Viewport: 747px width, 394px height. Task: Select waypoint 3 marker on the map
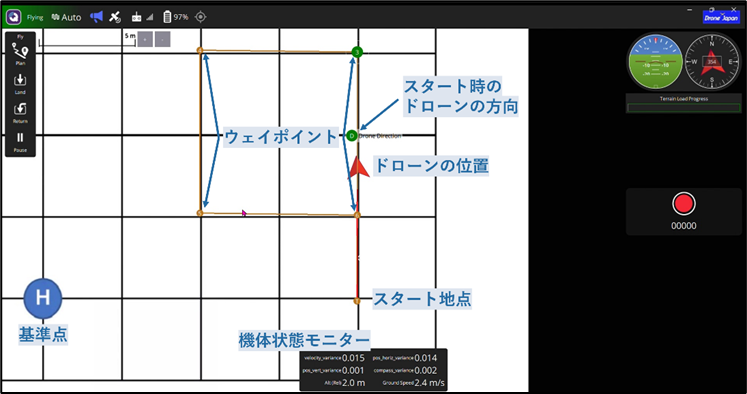[357, 51]
